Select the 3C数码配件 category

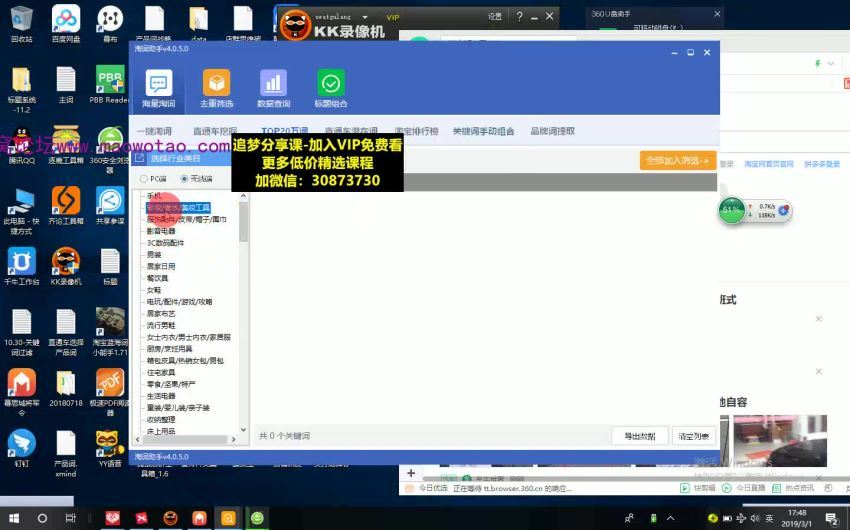tap(165, 243)
